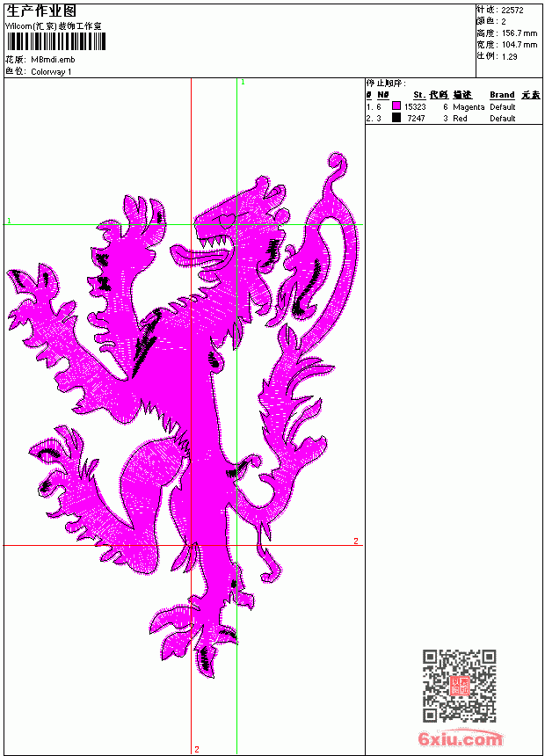
Task: Click the green marker 1 at top of canvas
Action: tap(243, 83)
